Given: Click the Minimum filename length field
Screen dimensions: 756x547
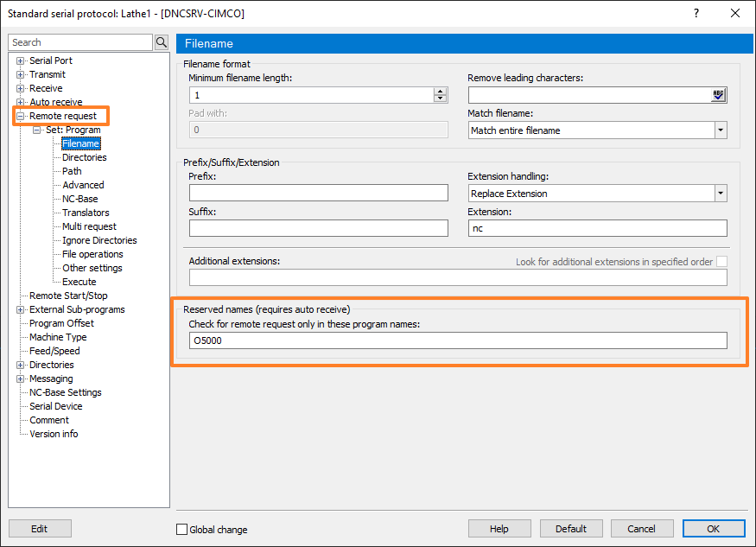Looking at the screenshot, I should tap(311, 95).
